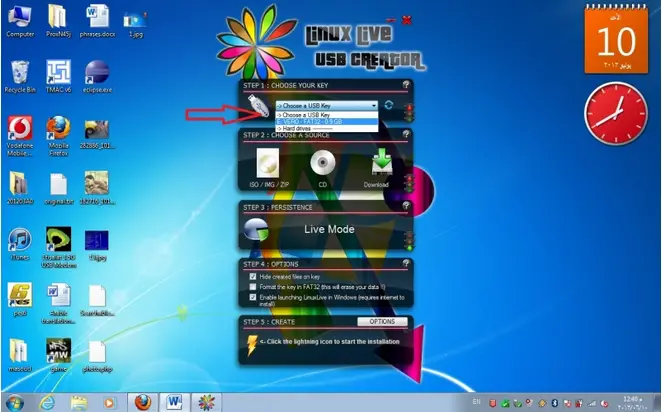Open the phrases.docx desktop file
The width and height of the screenshot is (662, 412).
pyautogui.click(x=97, y=21)
